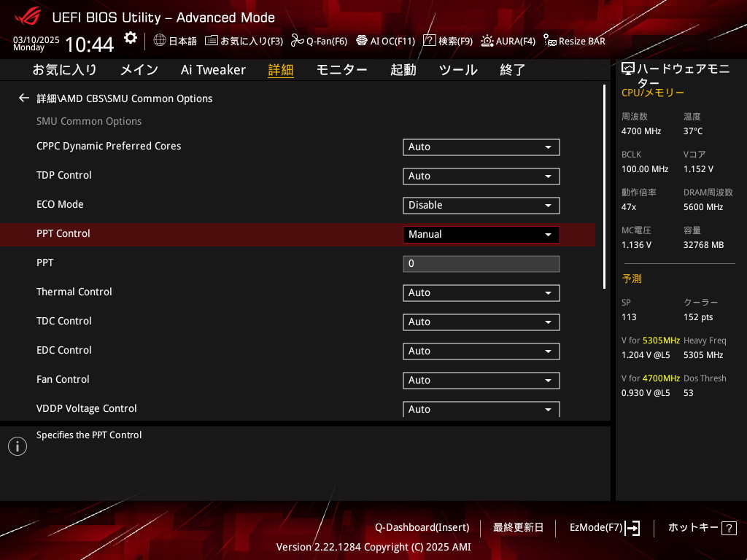Click the CPU/メモリー heading
Image resolution: width=747 pixels, height=560 pixels.
653,93
